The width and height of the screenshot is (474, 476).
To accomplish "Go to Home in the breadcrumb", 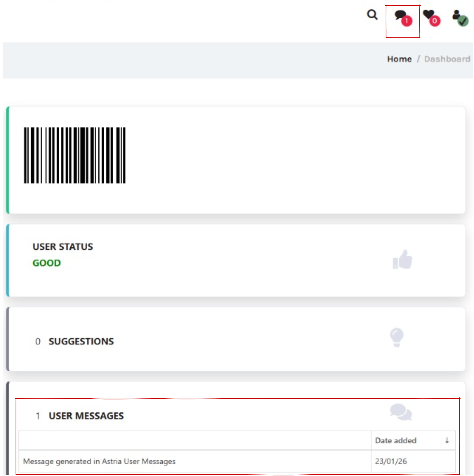I will 399,59.
